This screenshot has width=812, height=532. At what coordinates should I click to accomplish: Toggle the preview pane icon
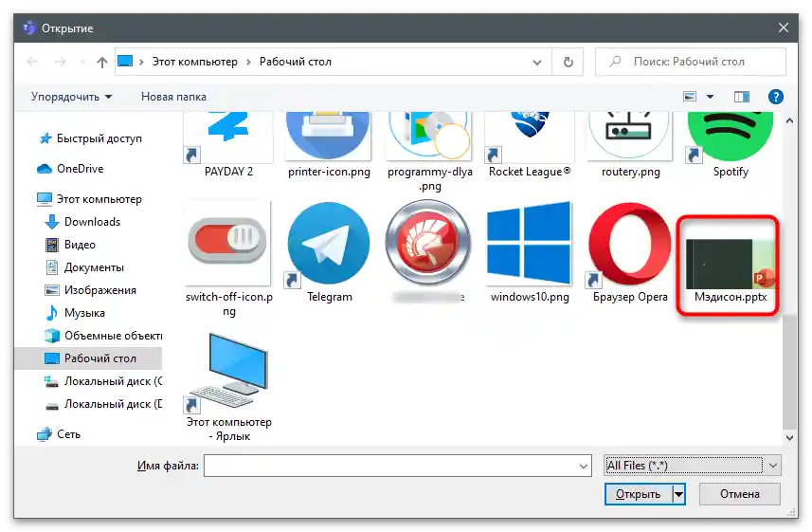[x=742, y=97]
